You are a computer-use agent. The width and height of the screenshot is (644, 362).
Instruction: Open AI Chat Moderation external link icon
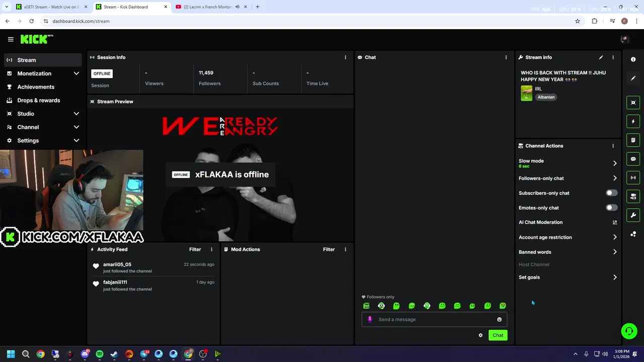coord(615,222)
